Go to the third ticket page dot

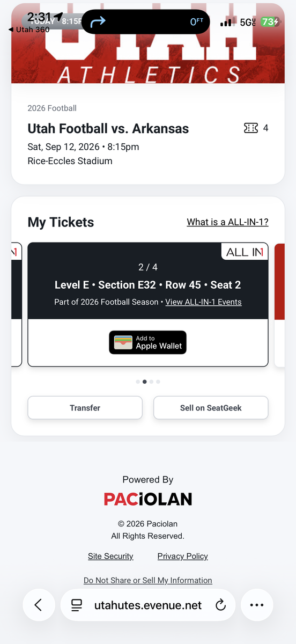pyautogui.click(x=152, y=382)
